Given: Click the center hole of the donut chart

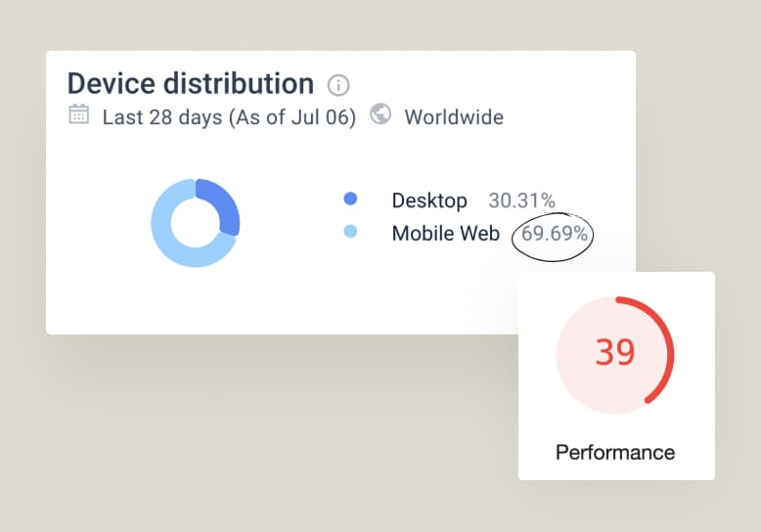Looking at the screenshot, I should pyautogui.click(x=195, y=223).
